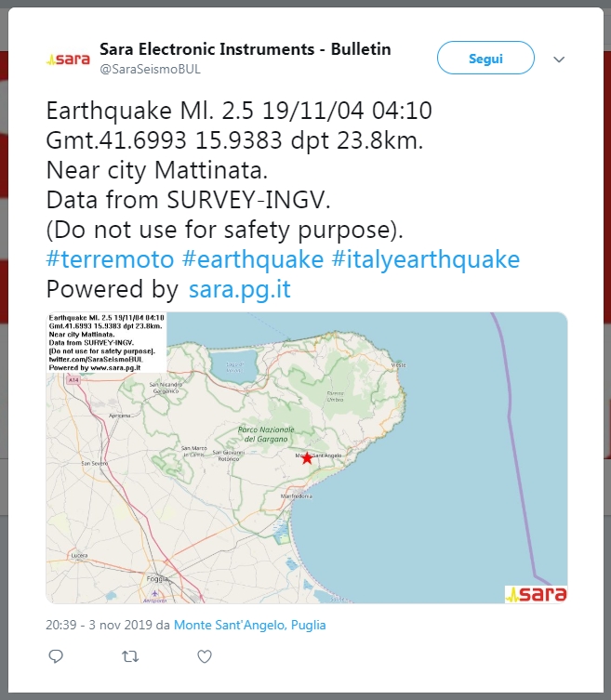This screenshot has width=611, height=700.
Task: Retweet this earthquake bulletin
Action: pos(130,656)
